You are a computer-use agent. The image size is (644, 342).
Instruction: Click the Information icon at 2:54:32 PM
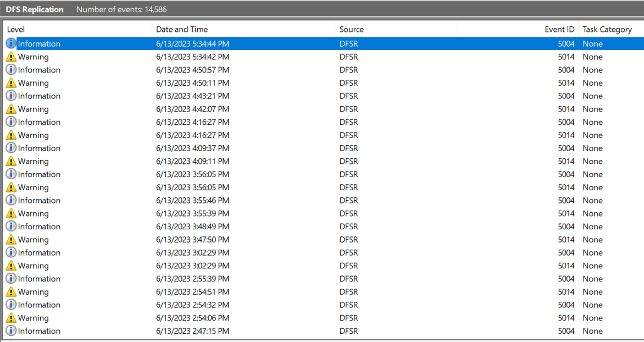[11, 304]
